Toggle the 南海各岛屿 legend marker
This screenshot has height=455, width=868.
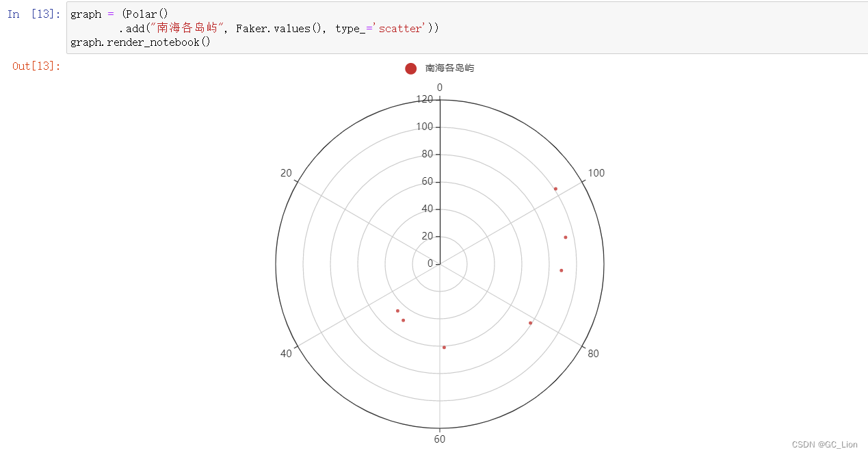coord(410,68)
